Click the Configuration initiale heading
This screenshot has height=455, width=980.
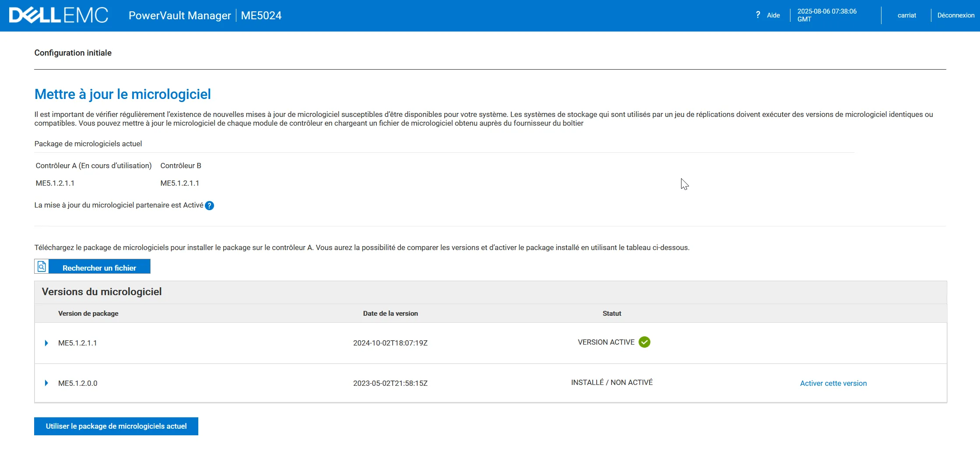click(73, 53)
